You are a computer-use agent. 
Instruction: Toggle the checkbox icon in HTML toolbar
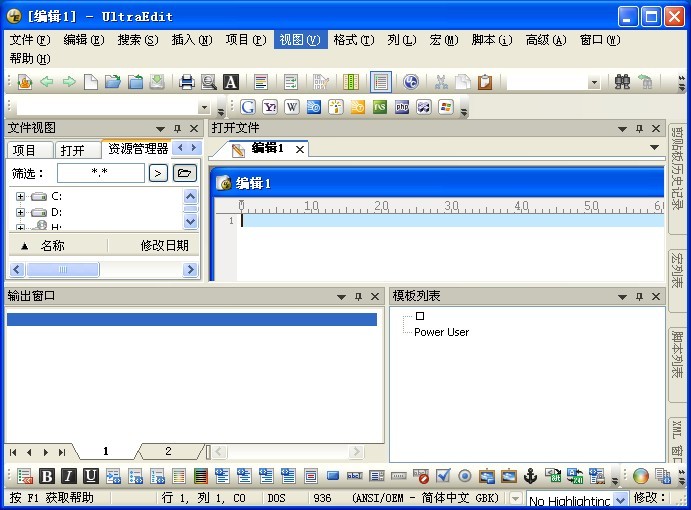(443, 476)
